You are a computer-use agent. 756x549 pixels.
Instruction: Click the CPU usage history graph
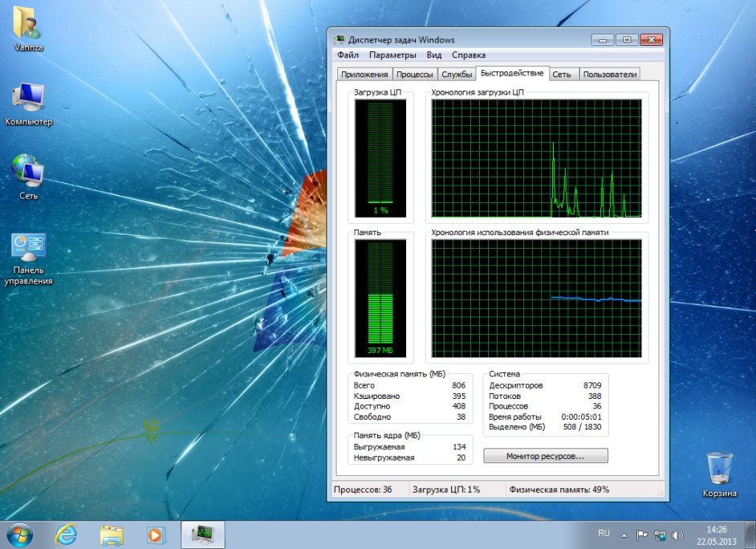pyautogui.click(x=537, y=158)
